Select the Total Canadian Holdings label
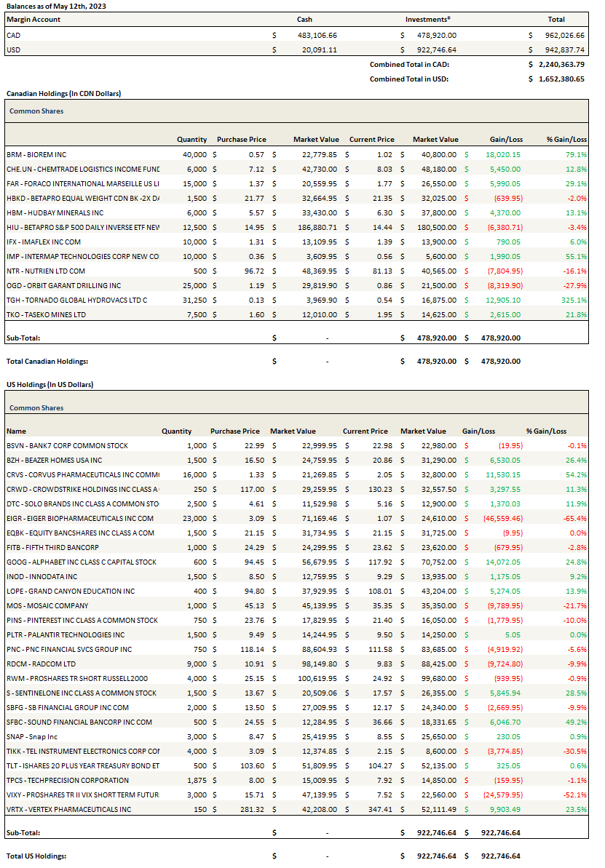Image resolution: width=605 pixels, height=868 pixels. (47, 361)
